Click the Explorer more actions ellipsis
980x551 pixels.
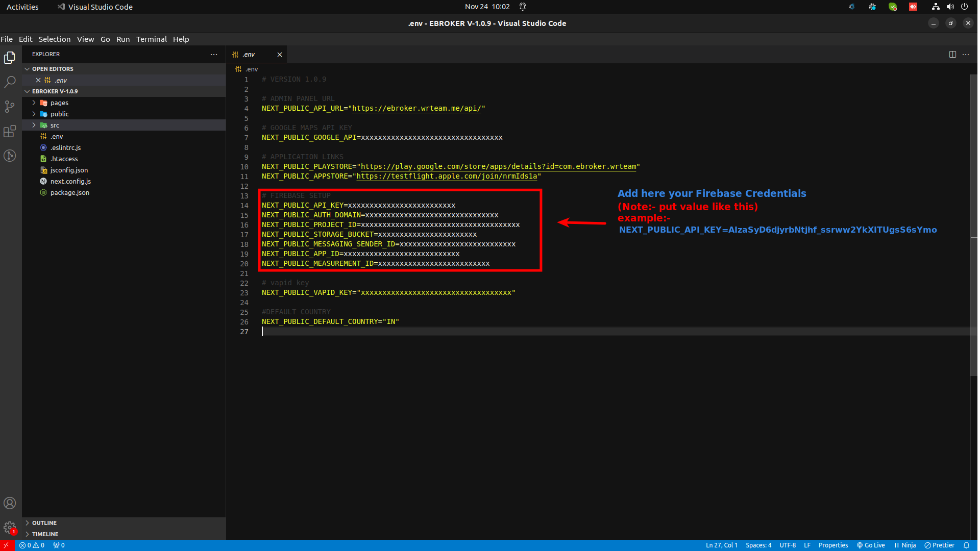pyautogui.click(x=214, y=54)
